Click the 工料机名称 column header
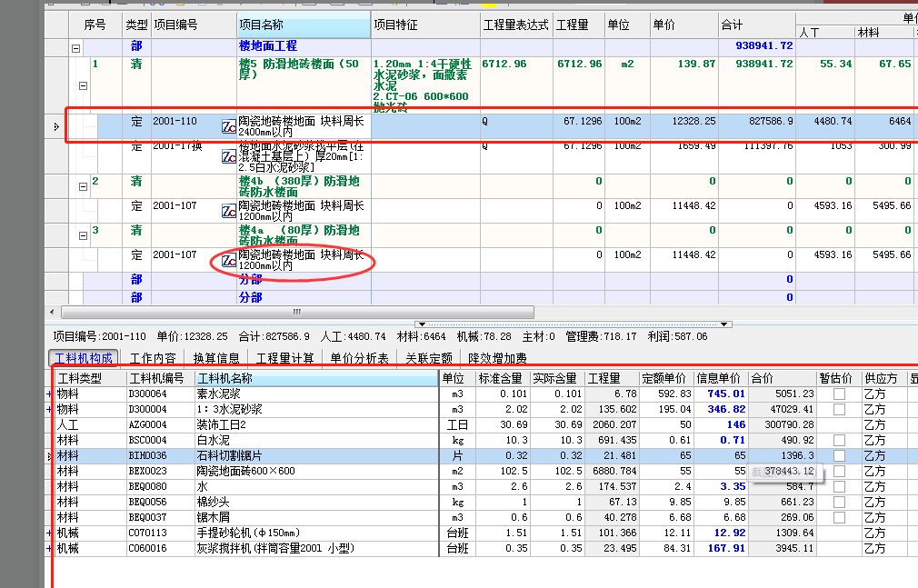This screenshot has height=588, width=918. (316, 378)
